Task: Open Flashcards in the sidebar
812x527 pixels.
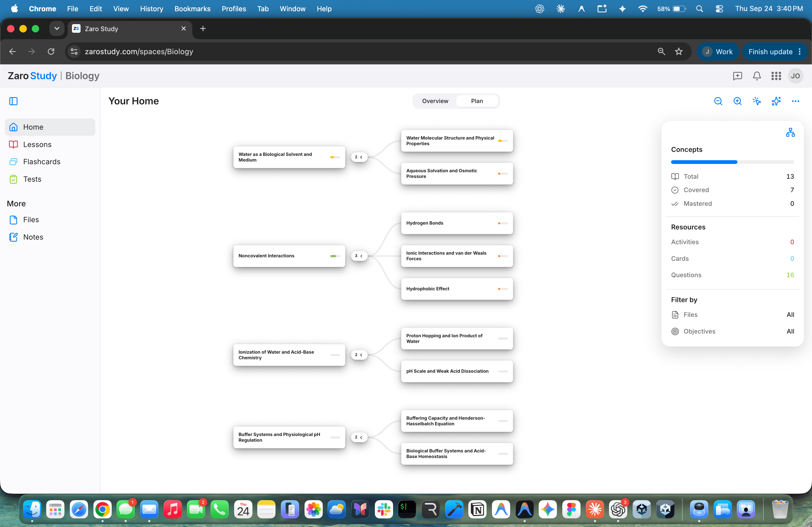Action: [x=50, y=162]
